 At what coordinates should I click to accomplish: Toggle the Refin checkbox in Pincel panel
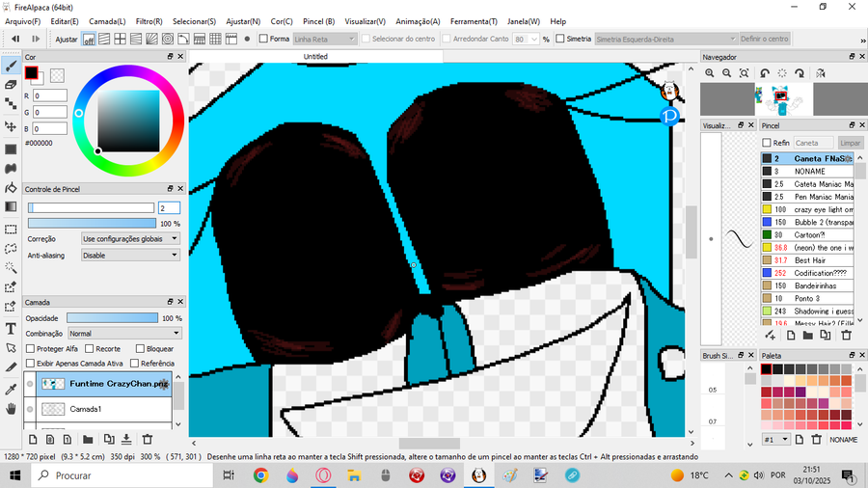767,143
